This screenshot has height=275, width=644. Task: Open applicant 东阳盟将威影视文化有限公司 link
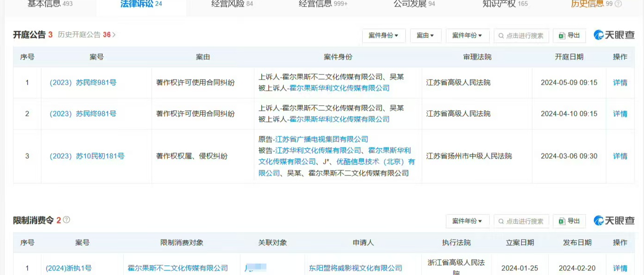click(x=356, y=268)
